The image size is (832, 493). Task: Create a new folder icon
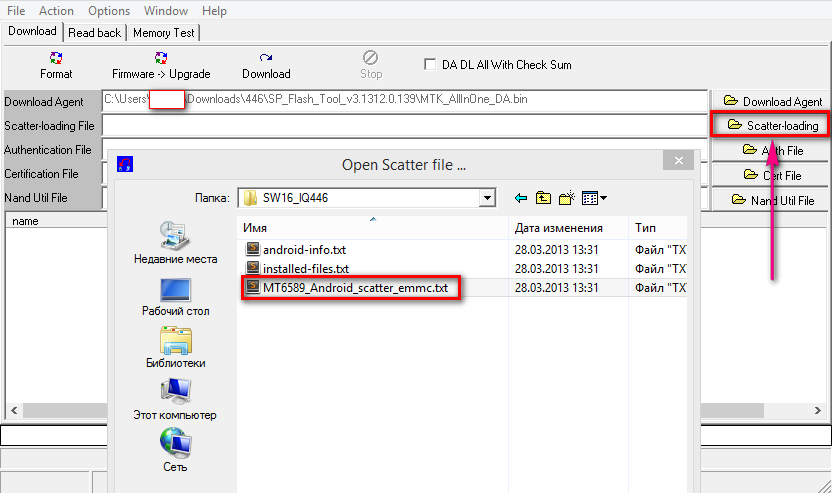click(x=567, y=198)
